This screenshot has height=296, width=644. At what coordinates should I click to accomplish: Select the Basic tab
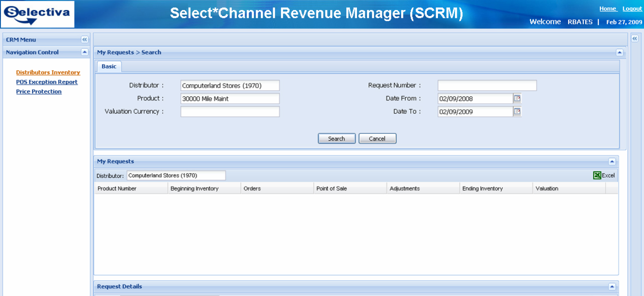click(x=109, y=67)
